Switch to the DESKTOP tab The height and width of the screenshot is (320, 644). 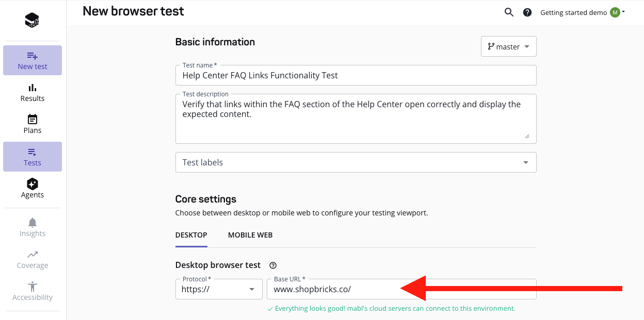coord(191,235)
